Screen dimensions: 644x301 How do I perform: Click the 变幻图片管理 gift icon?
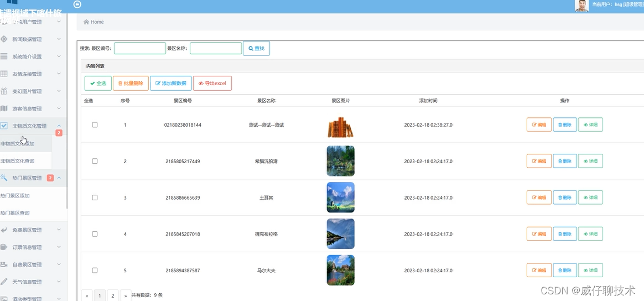[x=4, y=91]
